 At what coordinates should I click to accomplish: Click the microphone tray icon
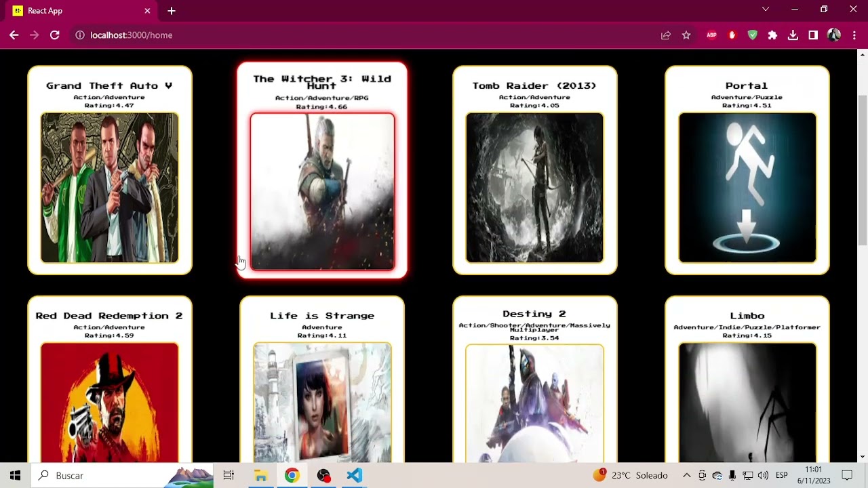732,475
